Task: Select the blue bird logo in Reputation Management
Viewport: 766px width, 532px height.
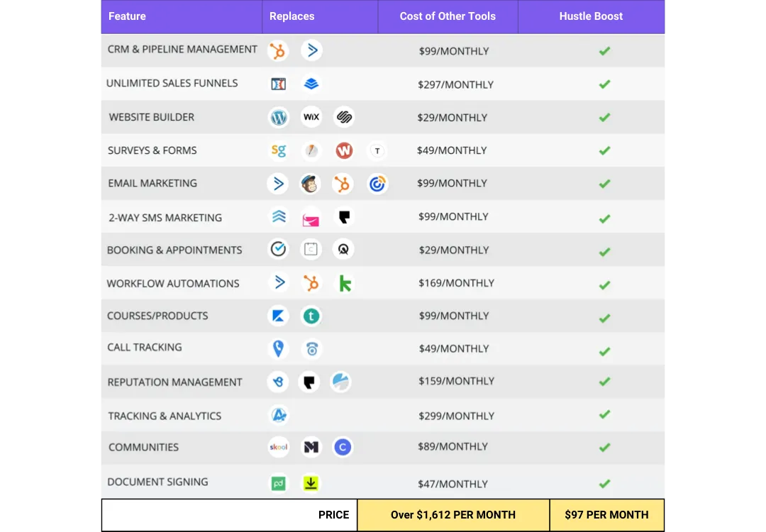Action: [278, 382]
